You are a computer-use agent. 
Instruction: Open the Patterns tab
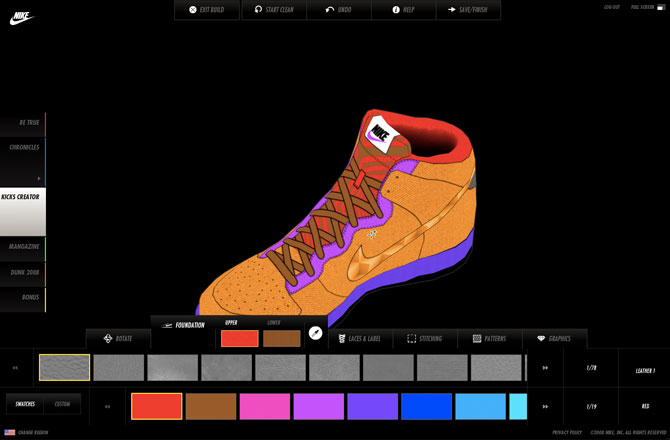(x=490, y=339)
